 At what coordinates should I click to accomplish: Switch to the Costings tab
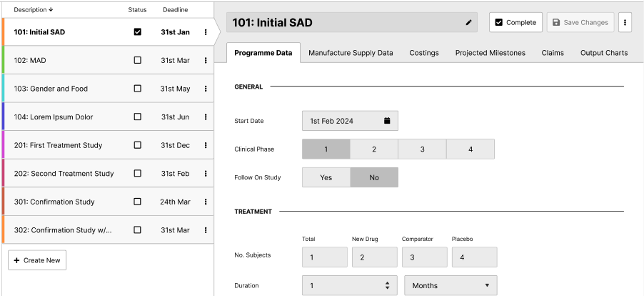coord(424,53)
